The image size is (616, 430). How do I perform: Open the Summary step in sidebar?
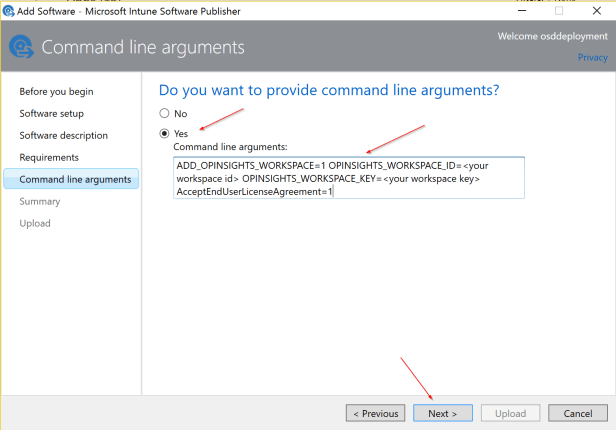[x=40, y=201]
